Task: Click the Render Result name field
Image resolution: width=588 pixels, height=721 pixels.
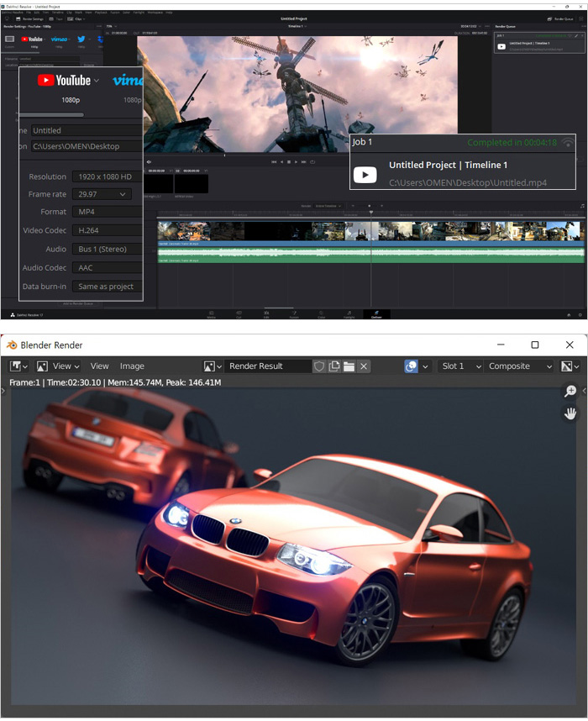Action: pos(269,366)
